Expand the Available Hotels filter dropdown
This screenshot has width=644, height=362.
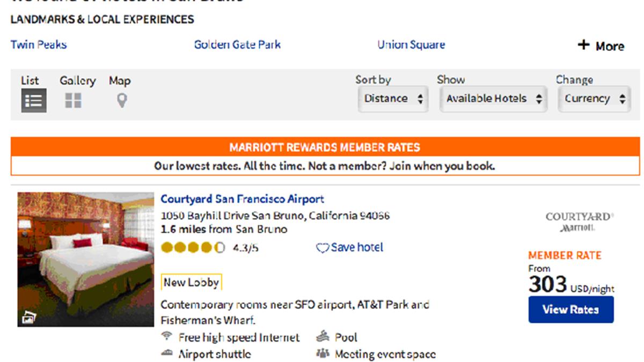pos(493,99)
